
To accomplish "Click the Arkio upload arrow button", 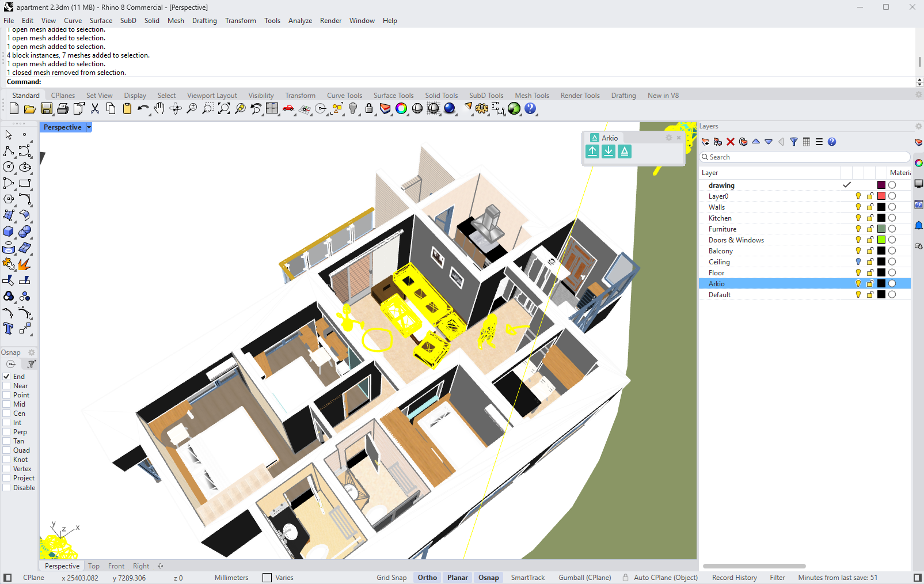I will coord(592,151).
